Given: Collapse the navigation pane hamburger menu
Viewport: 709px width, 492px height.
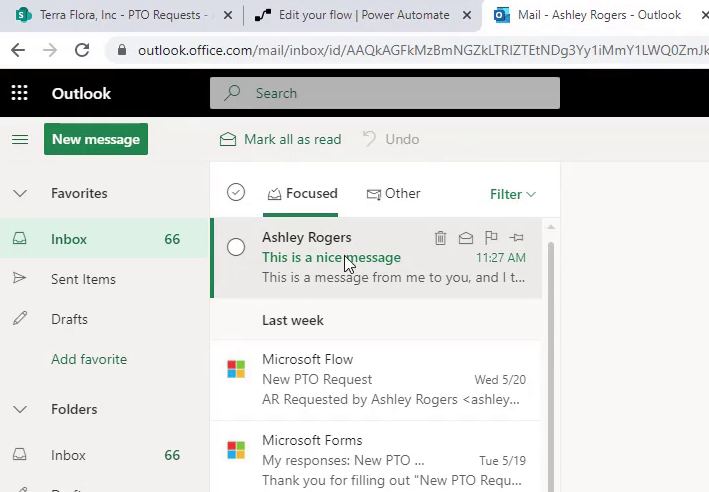Looking at the screenshot, I should click(x=20, y=139).
